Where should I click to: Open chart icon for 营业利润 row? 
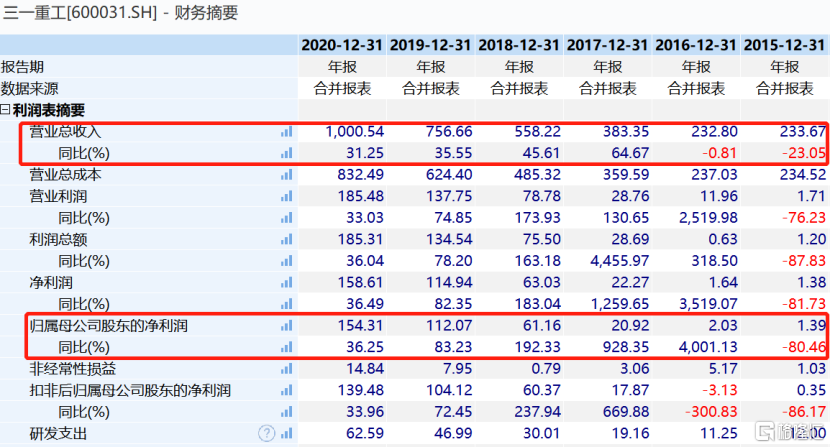point(286,196)
